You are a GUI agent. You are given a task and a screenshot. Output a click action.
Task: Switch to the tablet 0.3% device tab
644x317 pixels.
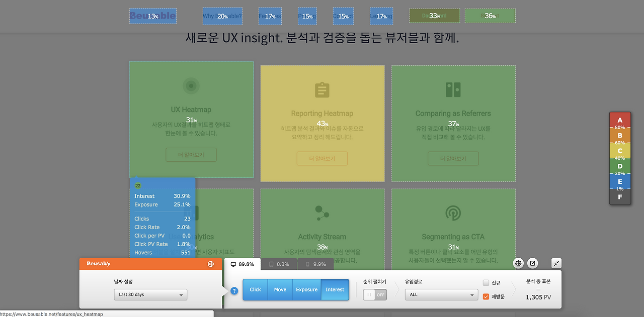279,263
